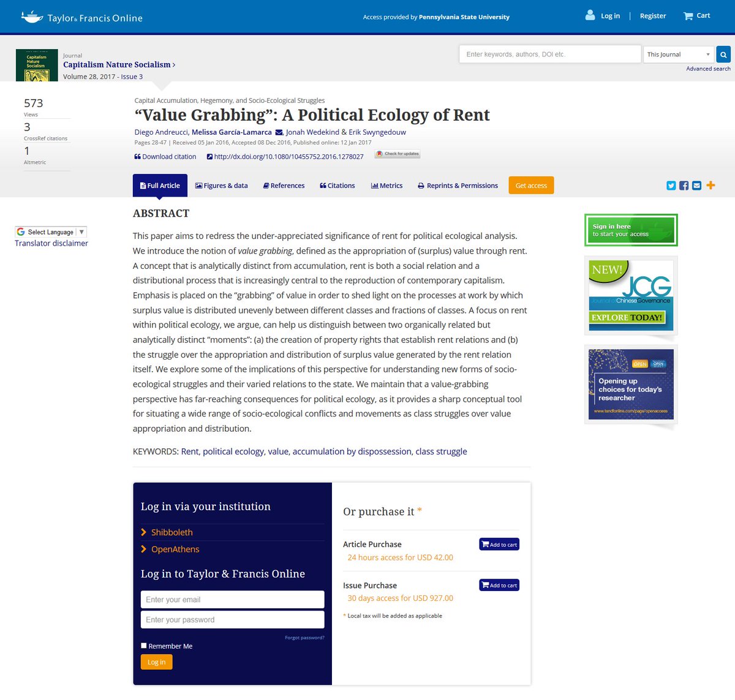
Task: Click the orange Get access button
Action: pyautogui.click(x=531, y=186)
